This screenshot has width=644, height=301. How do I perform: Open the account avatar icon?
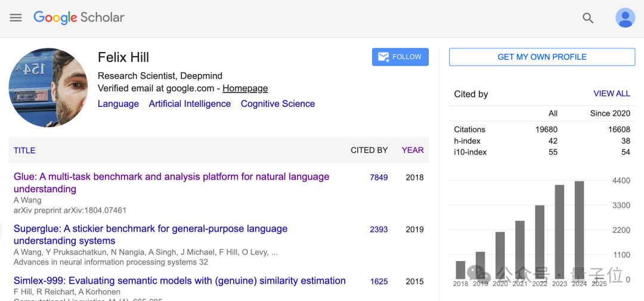point(625,18)
